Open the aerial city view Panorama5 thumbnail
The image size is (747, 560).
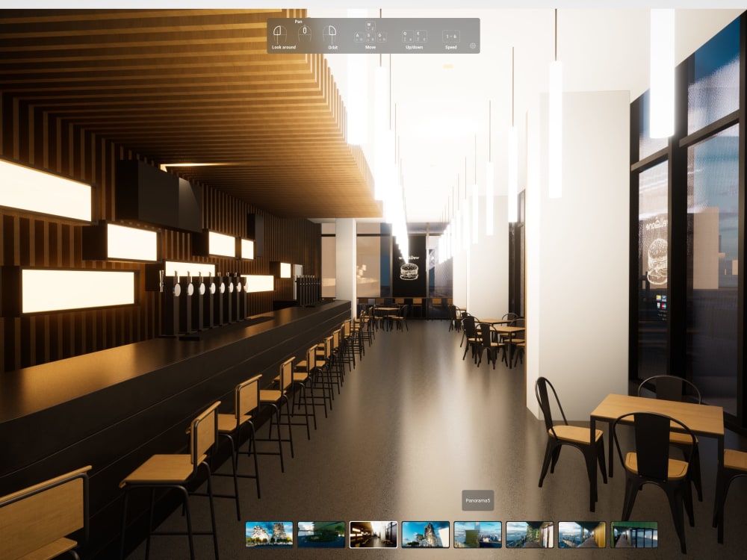tap(478, 535)
